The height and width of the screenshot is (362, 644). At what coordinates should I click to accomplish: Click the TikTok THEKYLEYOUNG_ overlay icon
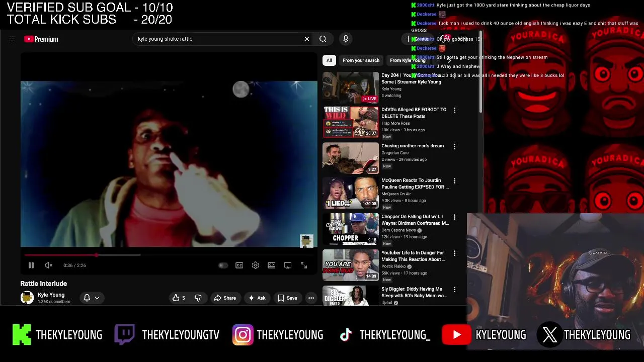click(346, 335)
